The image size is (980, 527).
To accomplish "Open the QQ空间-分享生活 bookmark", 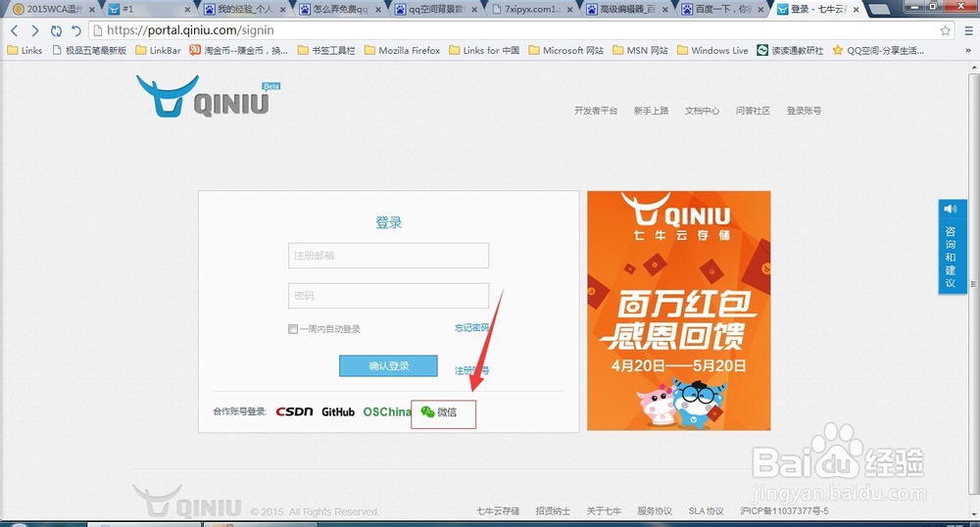I will (x=878, y=51).
